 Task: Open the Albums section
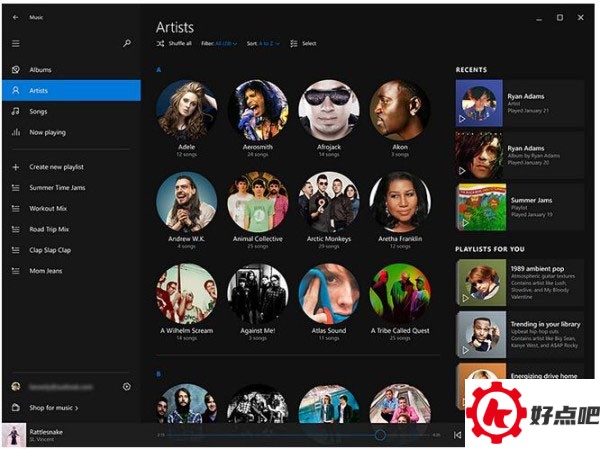(40, 70)
